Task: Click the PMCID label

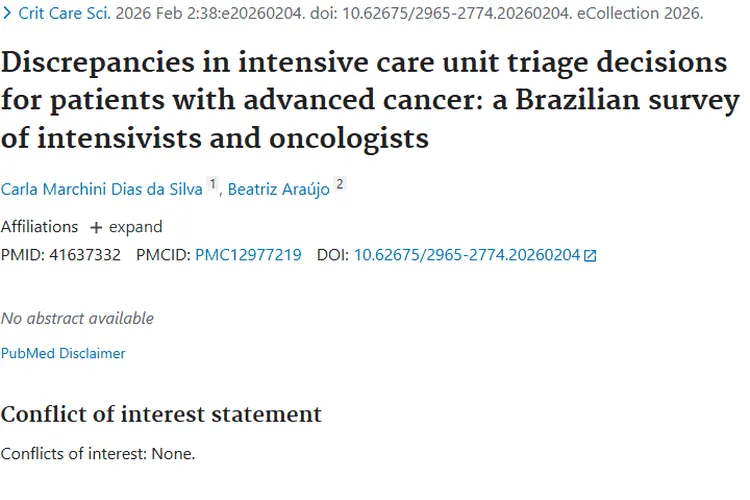Action: tap(163, 255)
